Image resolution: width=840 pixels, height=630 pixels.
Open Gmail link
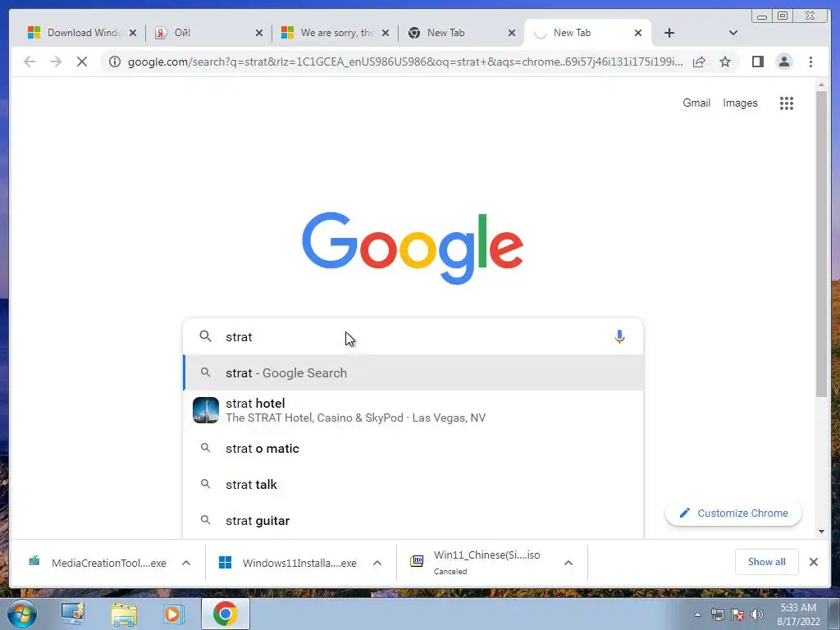click(x=696, y=103)
